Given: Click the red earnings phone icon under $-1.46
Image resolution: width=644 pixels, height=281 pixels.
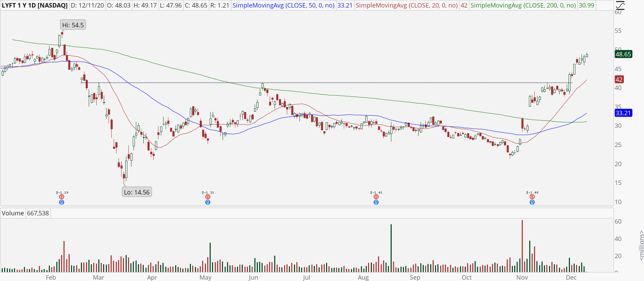Looking at the screenshot, I should 532,197.
